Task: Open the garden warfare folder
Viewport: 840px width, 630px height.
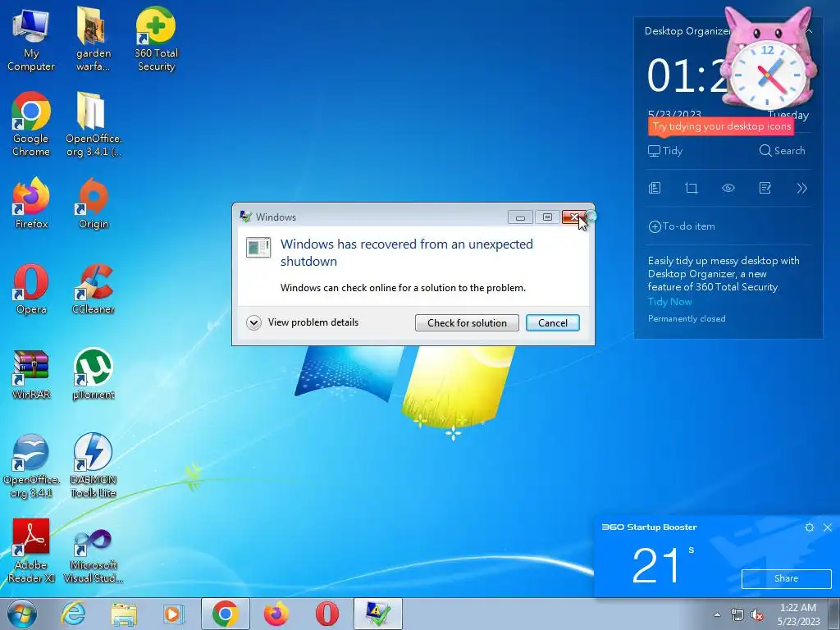Action: click(x=94, y=39)
